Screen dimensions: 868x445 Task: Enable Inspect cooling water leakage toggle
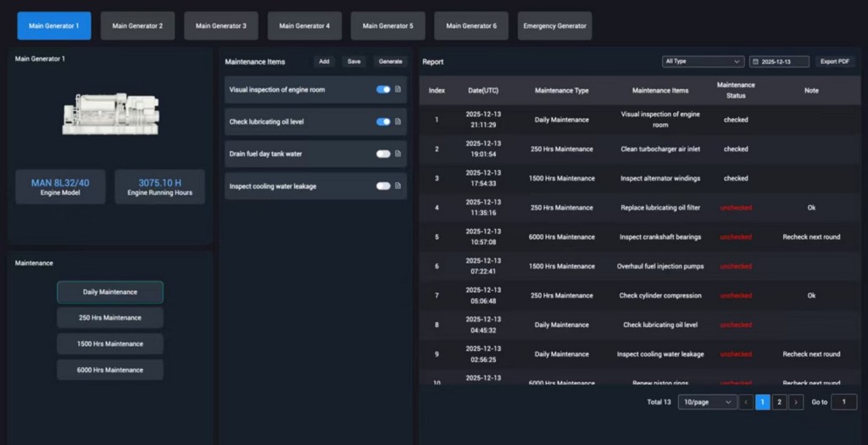click(383, 186)
